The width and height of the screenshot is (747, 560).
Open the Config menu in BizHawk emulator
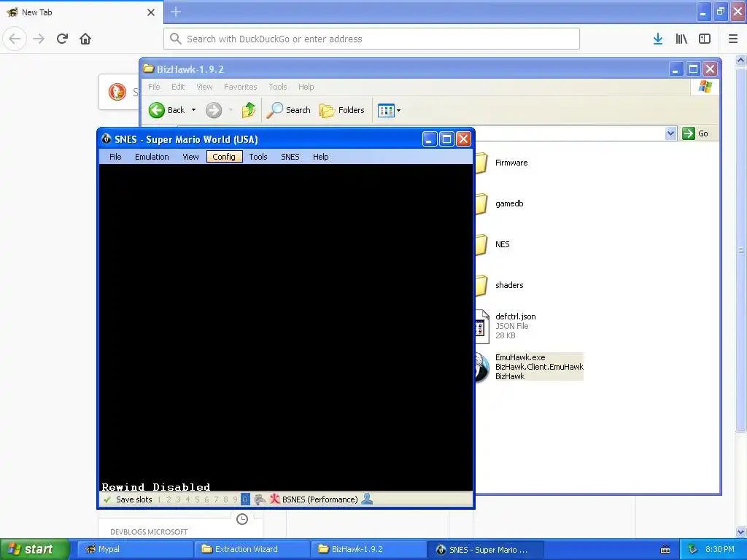point(224,157)
